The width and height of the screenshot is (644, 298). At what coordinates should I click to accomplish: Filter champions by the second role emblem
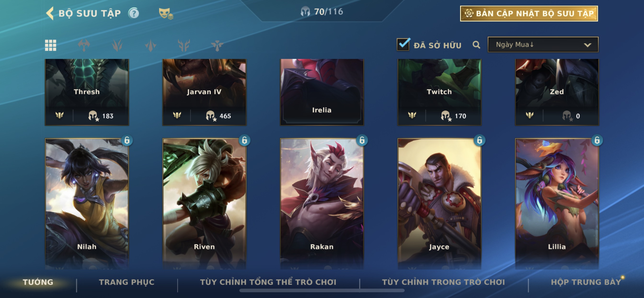[117, 45]
